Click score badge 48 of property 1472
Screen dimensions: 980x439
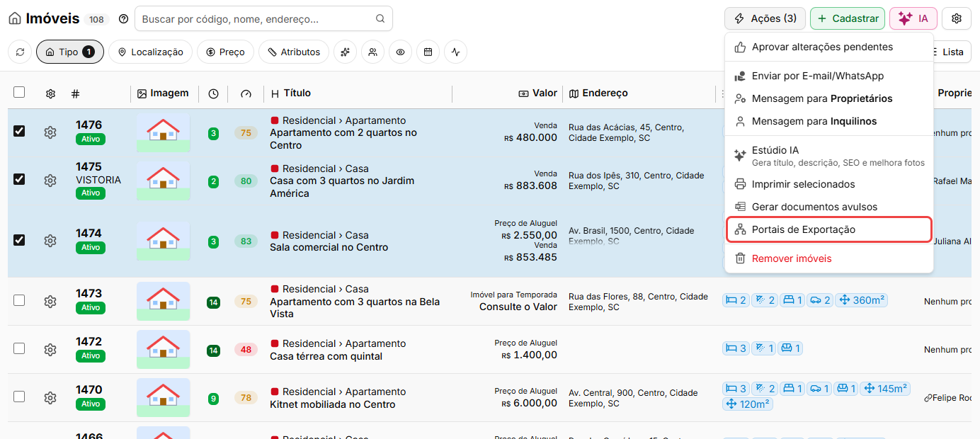246,349
